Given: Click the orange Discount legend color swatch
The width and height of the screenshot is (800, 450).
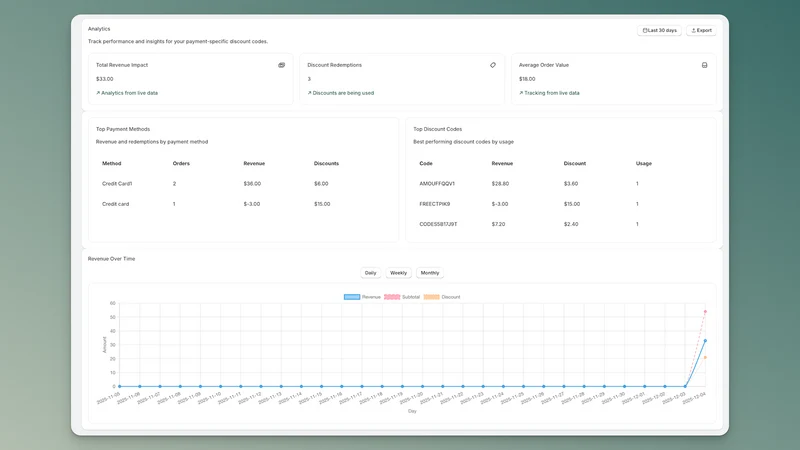Looking at the screenshot, I should click(431, 297).
